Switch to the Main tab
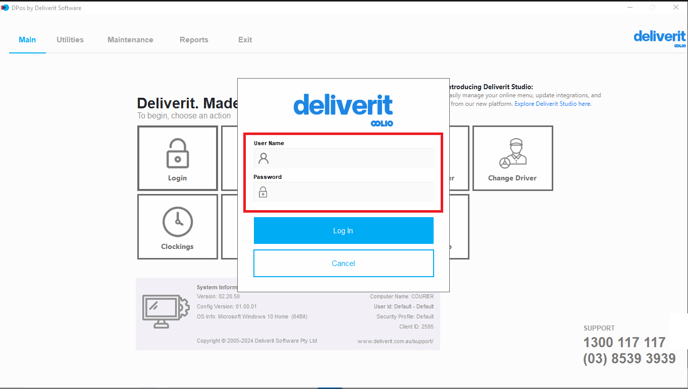 (x=27, y=40)
